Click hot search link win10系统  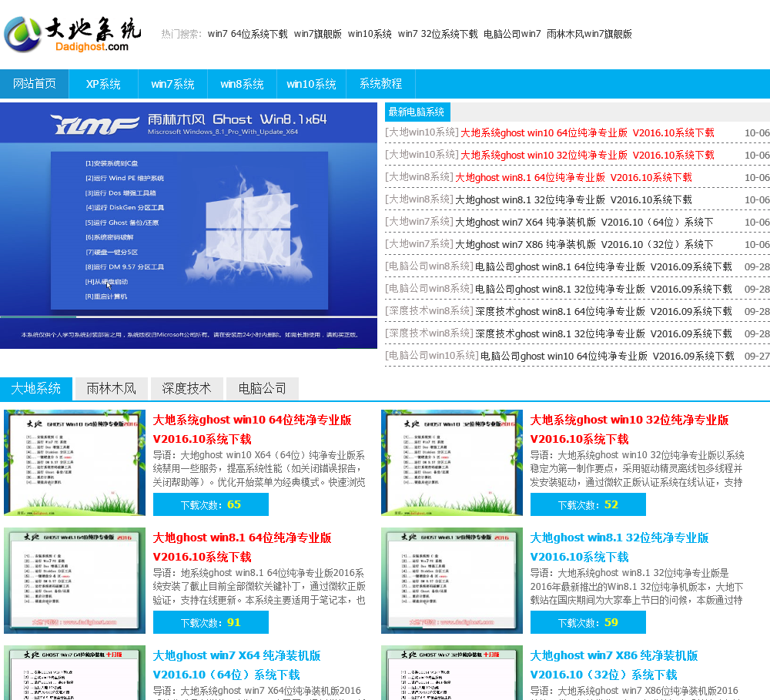[370, 34]
